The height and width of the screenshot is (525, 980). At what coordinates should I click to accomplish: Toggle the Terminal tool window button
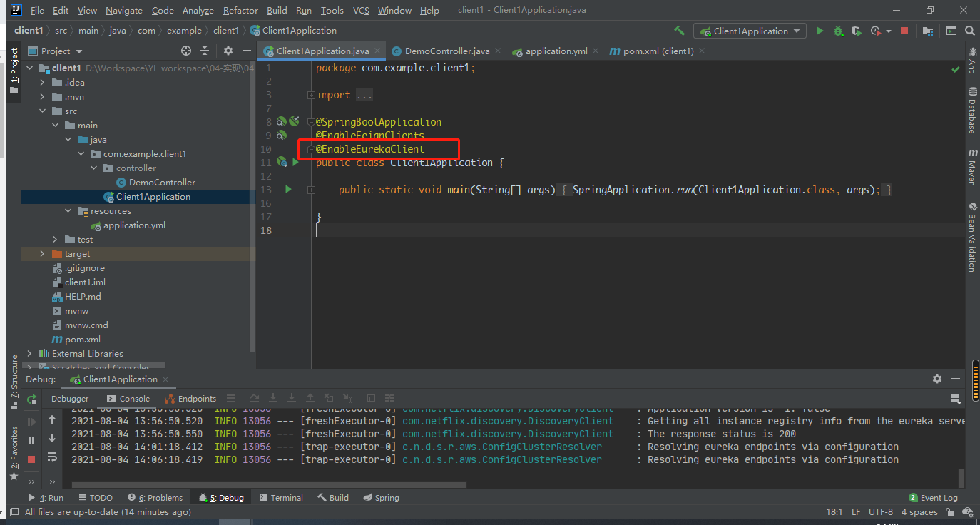pos(281,498)
